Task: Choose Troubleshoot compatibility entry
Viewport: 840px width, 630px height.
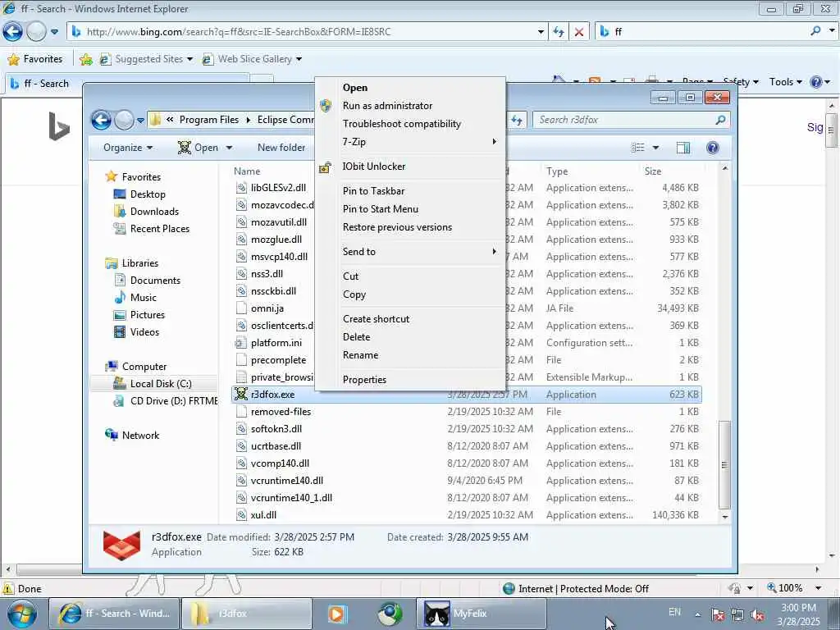Action: coord(401,124)
